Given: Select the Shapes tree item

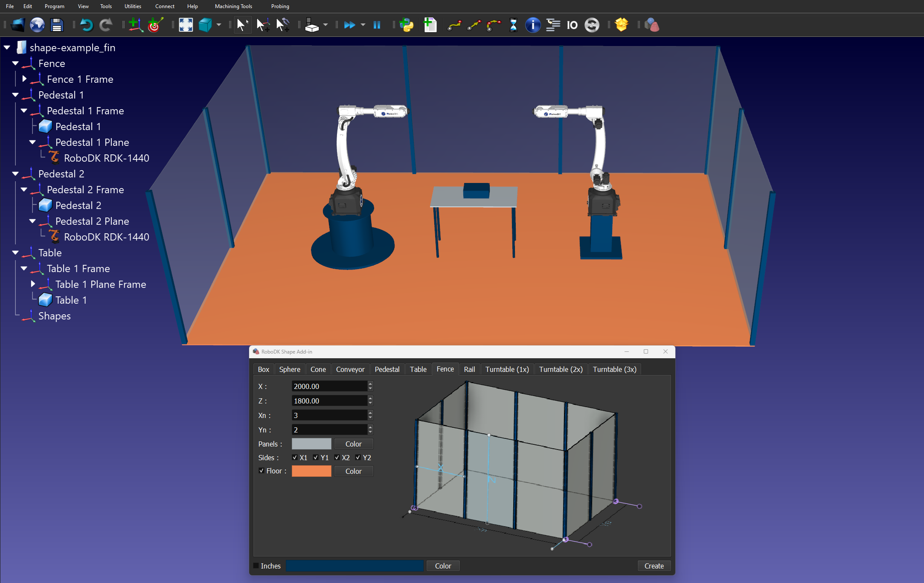Looking at the screenshot, I should 54,316.
